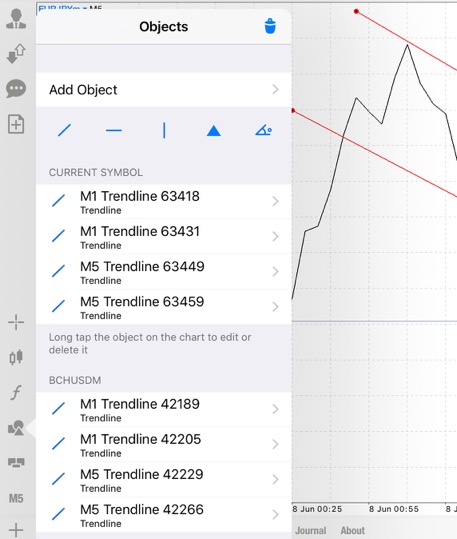Screen dimensions: 457x539
Task: Open the candlestick chart type icon
Action: pyautogui.click(x=16, y=358)
